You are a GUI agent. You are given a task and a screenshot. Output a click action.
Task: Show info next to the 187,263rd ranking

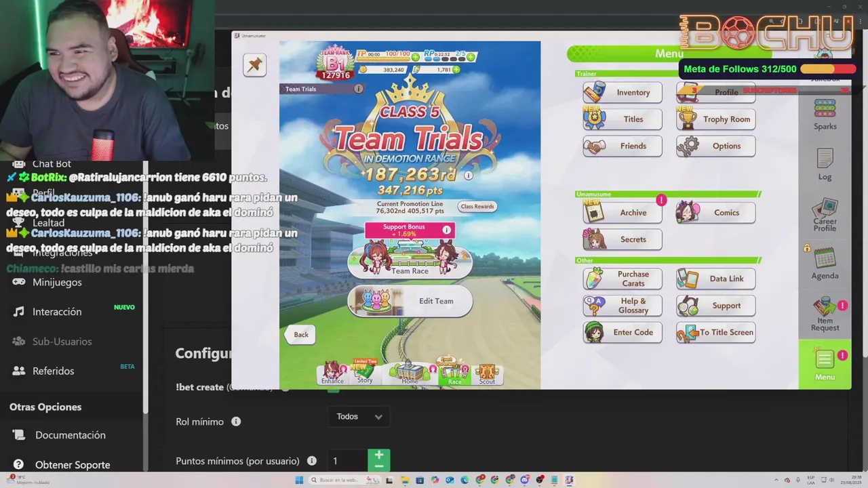click(x=468, y=175)
